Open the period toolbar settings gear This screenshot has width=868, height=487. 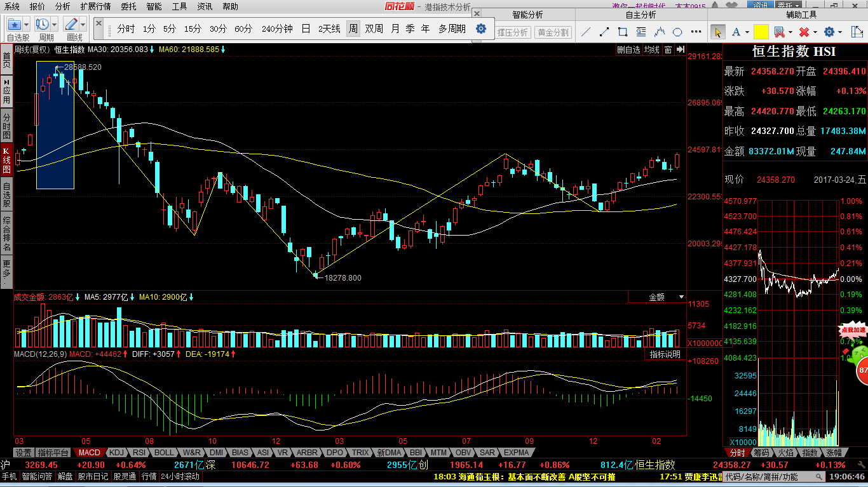point(481,29)
